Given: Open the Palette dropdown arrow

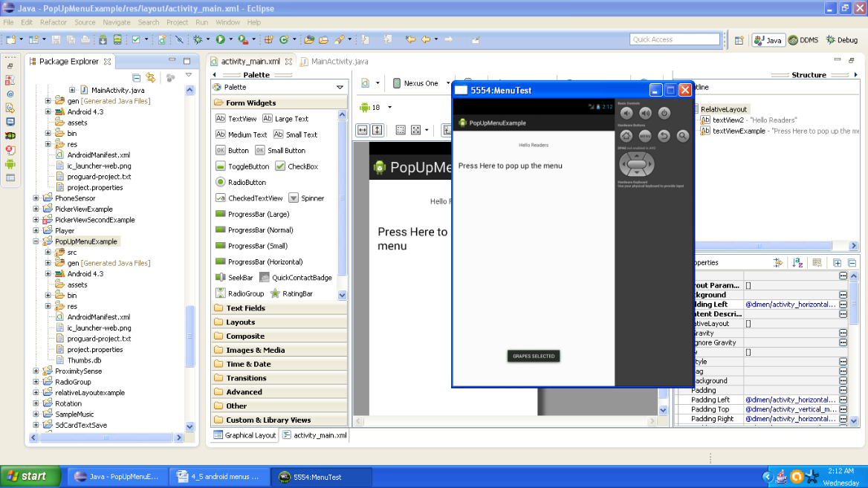Looking at the screenshot, I should click(x=340, y=88).
